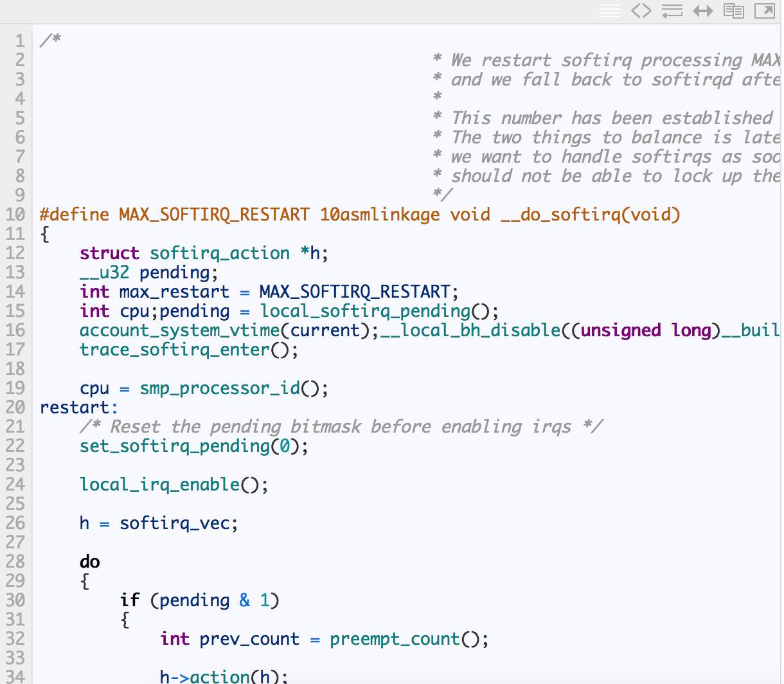Toggle plain code view angle-brackets icon
Viewport: 784px width, 684px height.
coord(641,11)
